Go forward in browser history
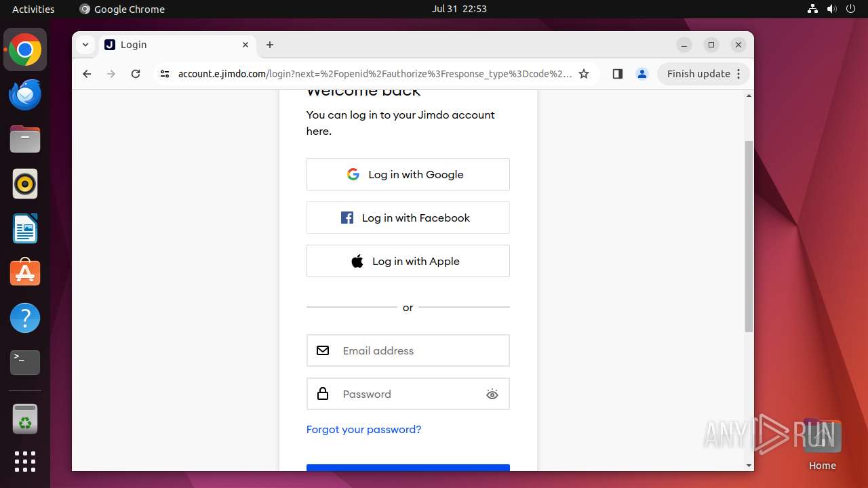Screen dimensions: 868x488 pyautogui.click(x=111, y=74)
